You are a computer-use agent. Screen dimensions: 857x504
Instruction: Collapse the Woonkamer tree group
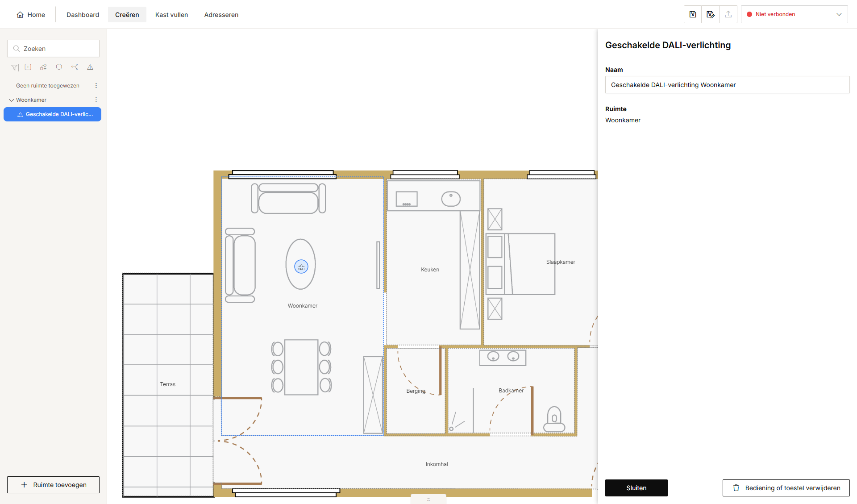click(12, 100)
